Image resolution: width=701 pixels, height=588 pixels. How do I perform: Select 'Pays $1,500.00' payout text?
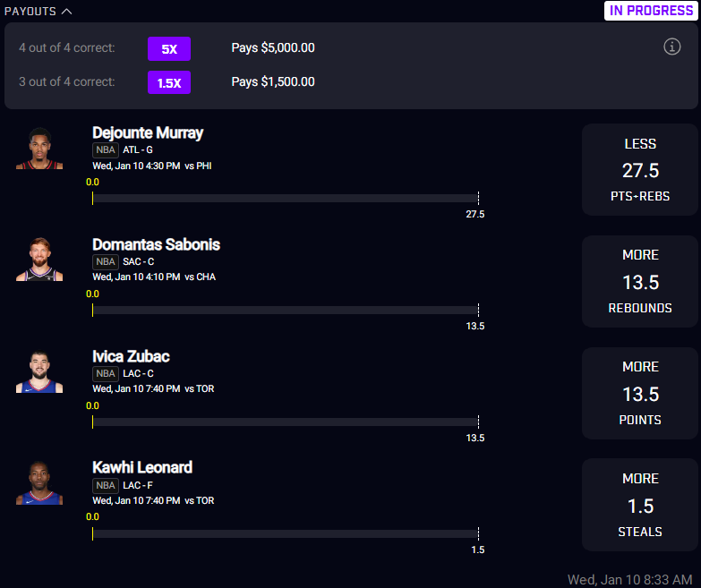pyautogui.click(x=273, y=81)
